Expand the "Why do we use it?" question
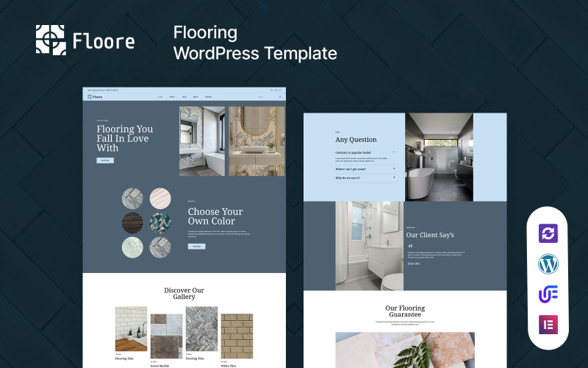This screenshot has height=368, width=588. 394,178
